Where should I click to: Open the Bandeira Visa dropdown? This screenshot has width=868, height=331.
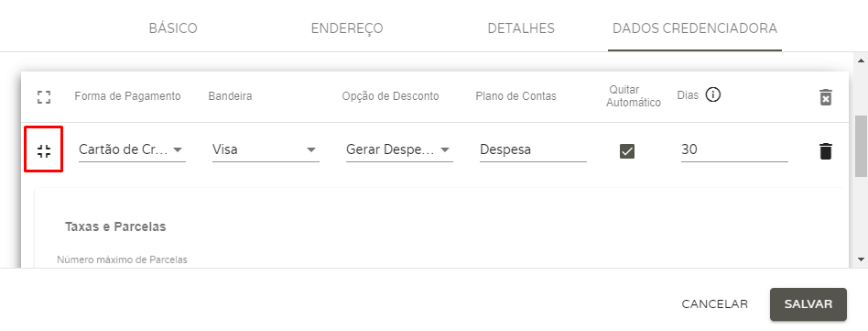point(266,149)
